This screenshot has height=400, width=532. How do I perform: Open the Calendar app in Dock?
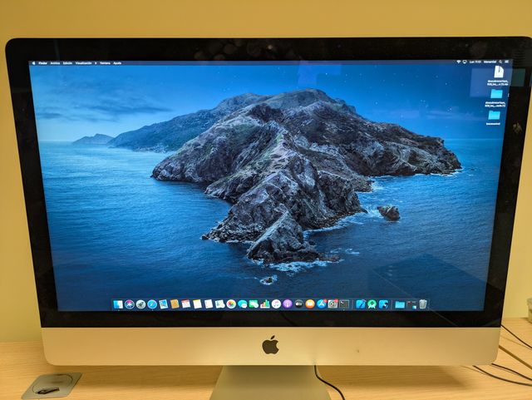pyautogui.click(x=186, y=304)
